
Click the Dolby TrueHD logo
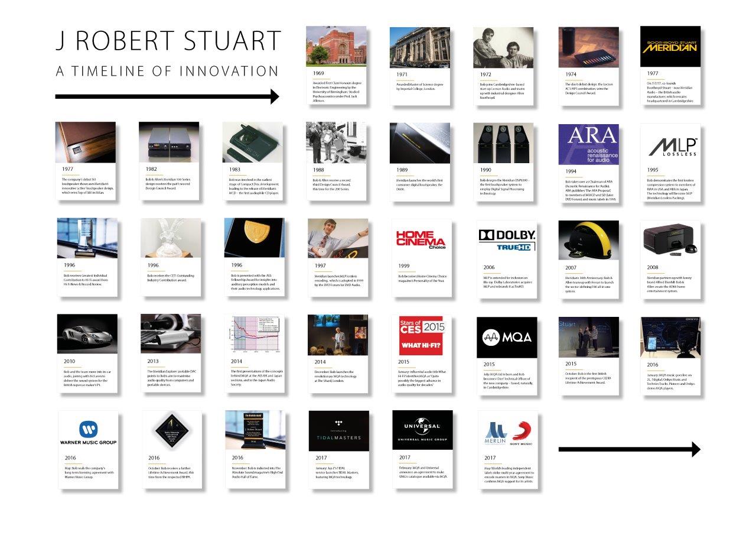pyautogui.click(x=507, y=239)
